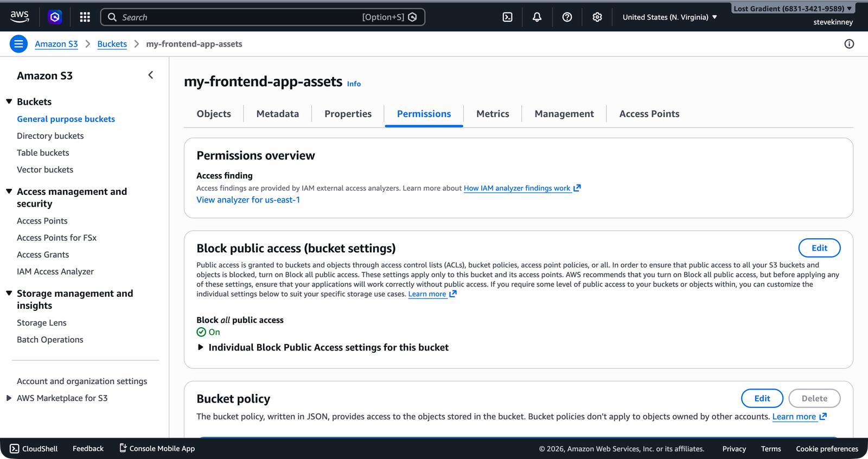Open Access Grants in sidebar

coord(43,254)
